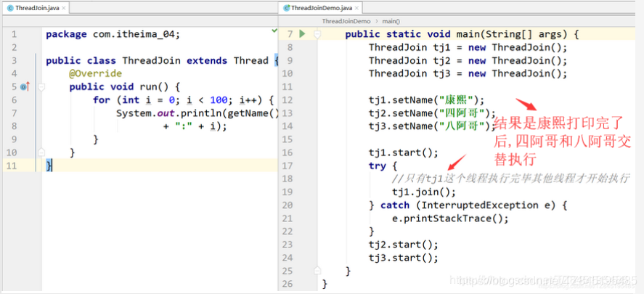
Task: Click the class icon on ThreadJoin.java tab
Action: pos(8,8)
